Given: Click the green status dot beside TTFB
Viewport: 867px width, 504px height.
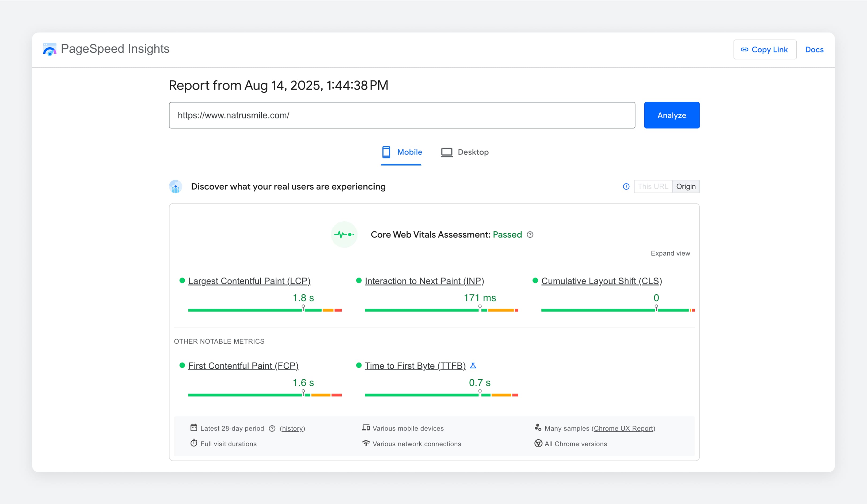Looking at the screenshot, I should 359,365.
